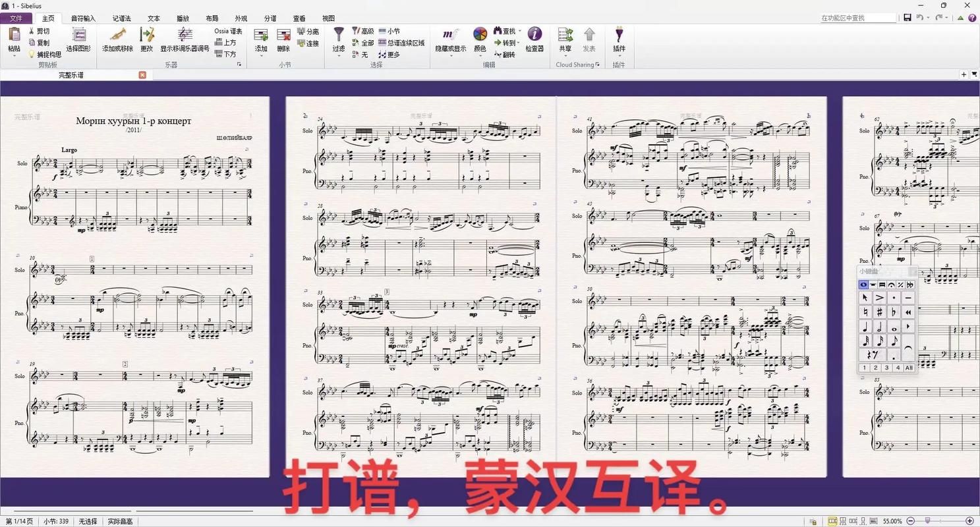Expand the 插件 plugins dropdown
The image size is (980, 527).
pos(619,55)
